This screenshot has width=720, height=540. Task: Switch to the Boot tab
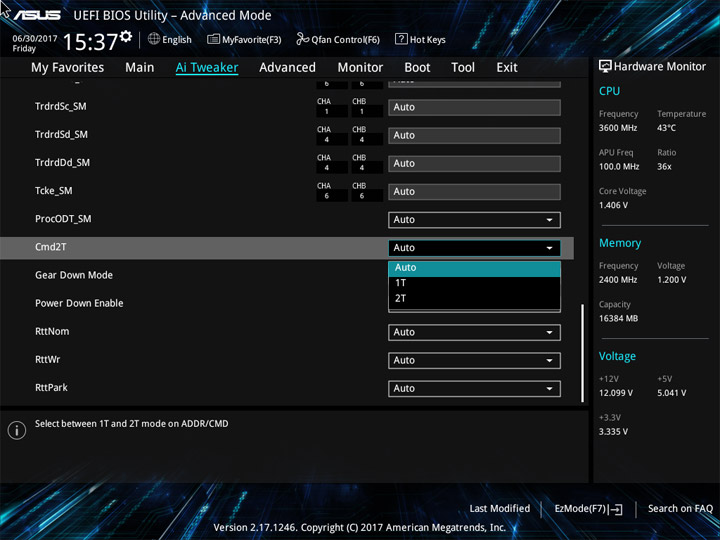click(417, 68)
